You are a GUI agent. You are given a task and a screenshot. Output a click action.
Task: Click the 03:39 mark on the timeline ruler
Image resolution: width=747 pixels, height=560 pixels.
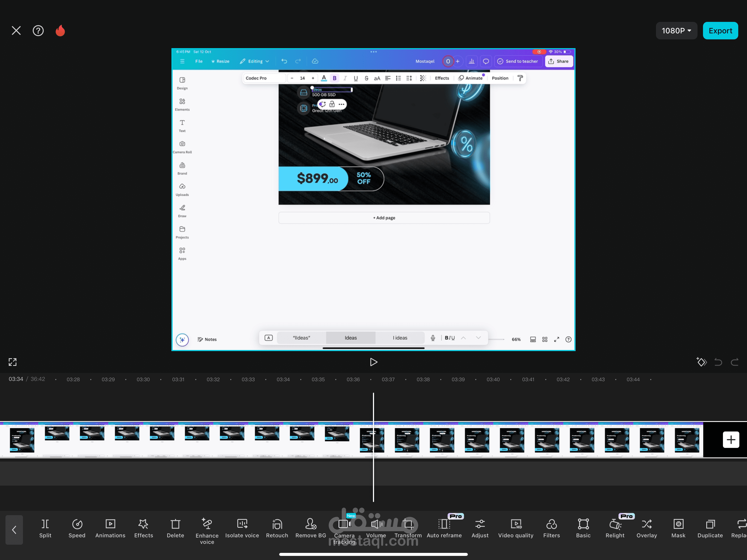(458, 379)
